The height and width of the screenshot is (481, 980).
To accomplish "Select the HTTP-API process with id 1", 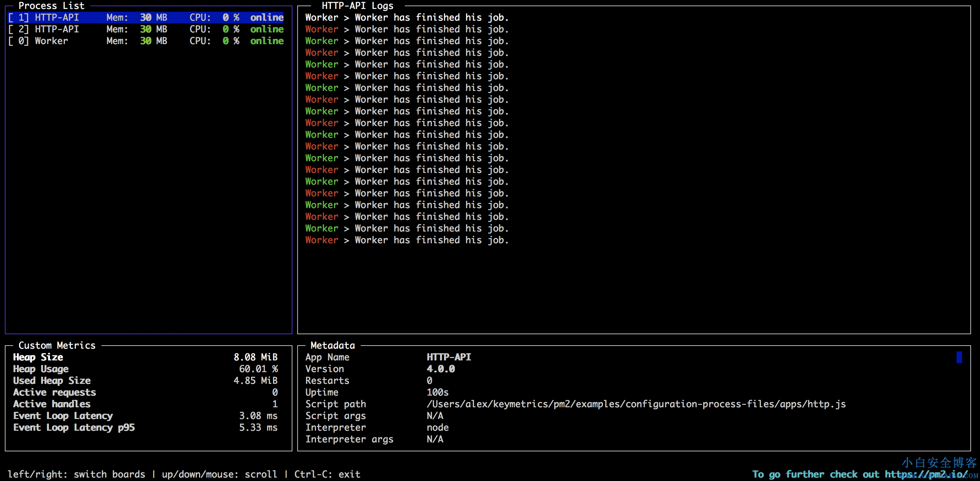I will click(57, 18).
